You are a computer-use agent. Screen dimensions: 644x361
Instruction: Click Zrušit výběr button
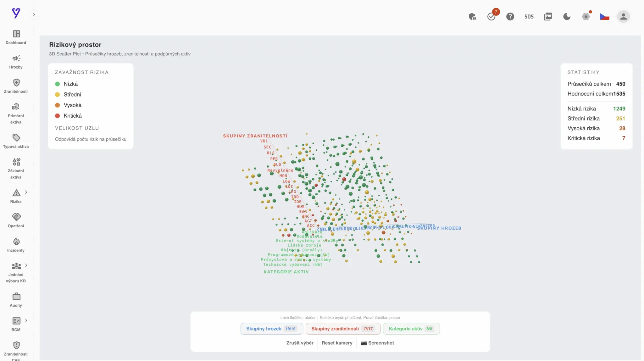[300, 343]
